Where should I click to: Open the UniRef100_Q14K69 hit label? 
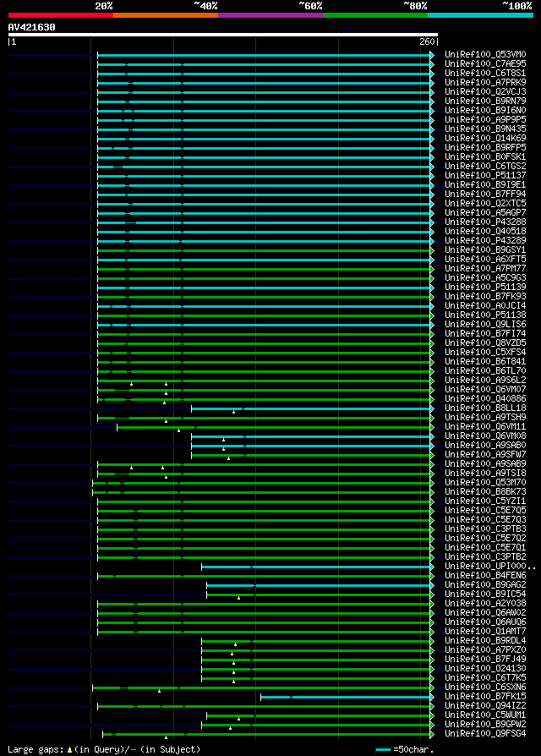pyautogui.click(x=485, y=139)
